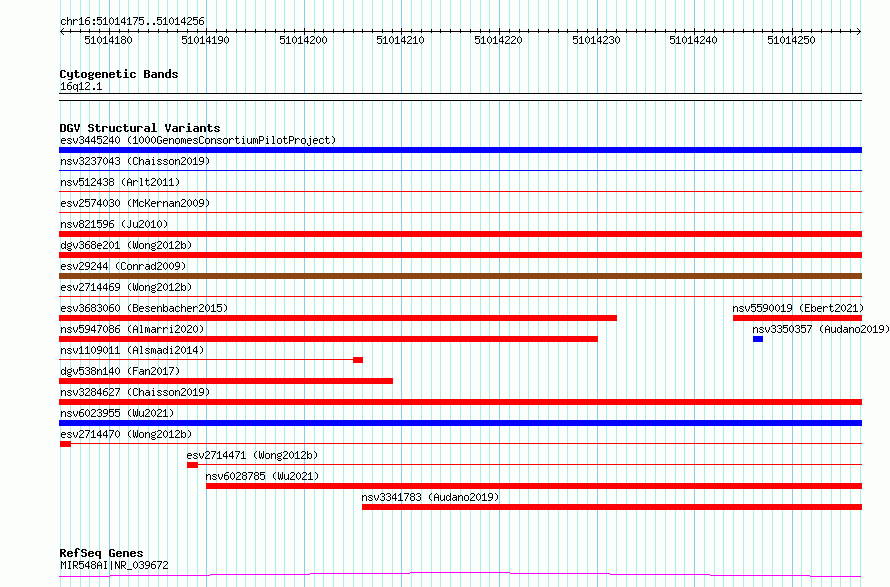Viewport: 890px width, 587px height.
Task: Click the esv3445240 variant label
Action: tap(198, 140)
